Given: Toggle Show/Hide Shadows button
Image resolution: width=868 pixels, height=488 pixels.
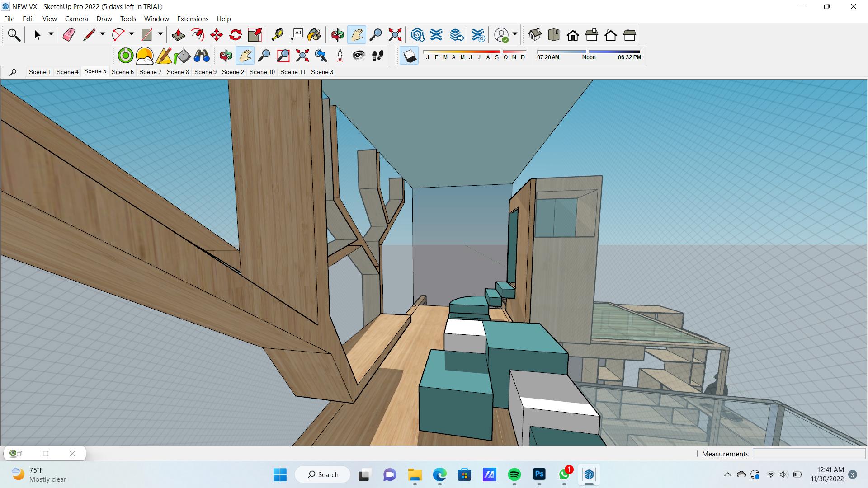Looking at the screenshot, I should [x=410, y=56].
